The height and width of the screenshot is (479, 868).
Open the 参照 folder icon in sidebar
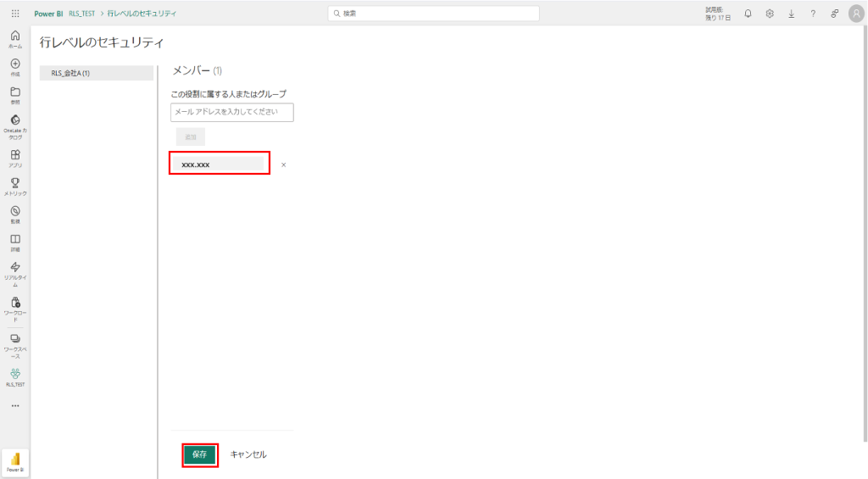coord(15,95)
